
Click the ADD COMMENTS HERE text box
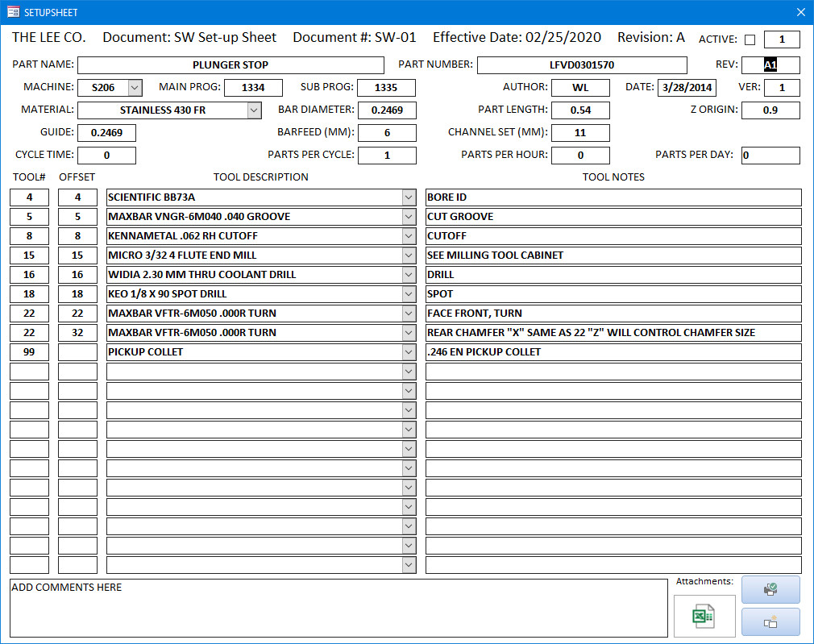(x=338, y=607)
